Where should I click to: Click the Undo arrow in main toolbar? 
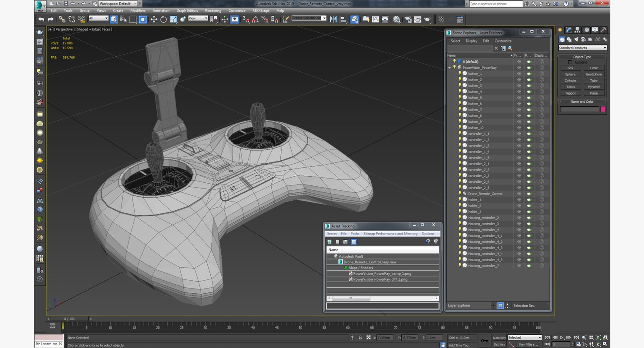[41, 19]
